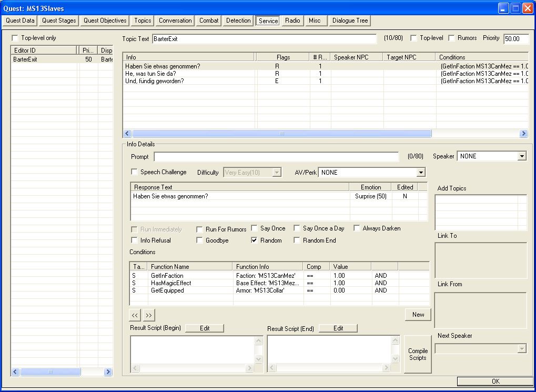
Task: Click into the Prompt text field
Action: 276,157
